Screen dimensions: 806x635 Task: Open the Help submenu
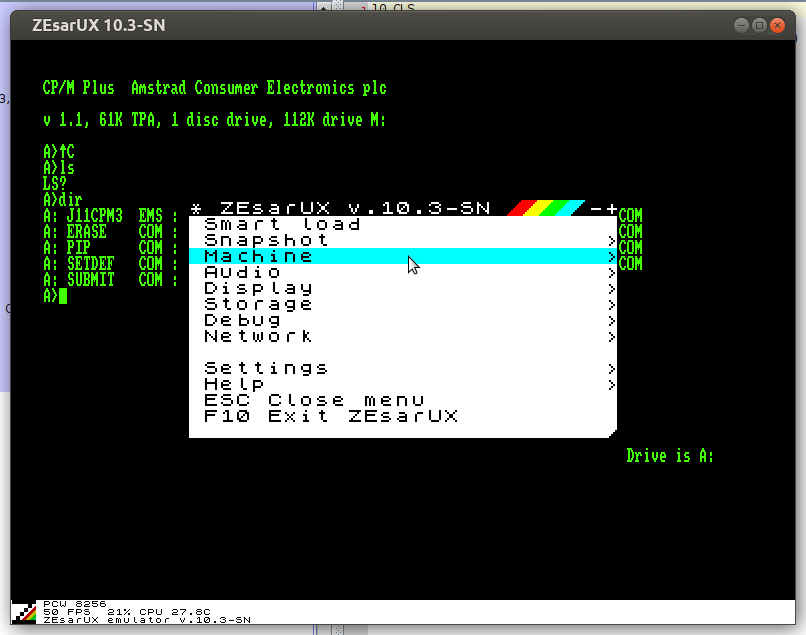tap(402, 384)
